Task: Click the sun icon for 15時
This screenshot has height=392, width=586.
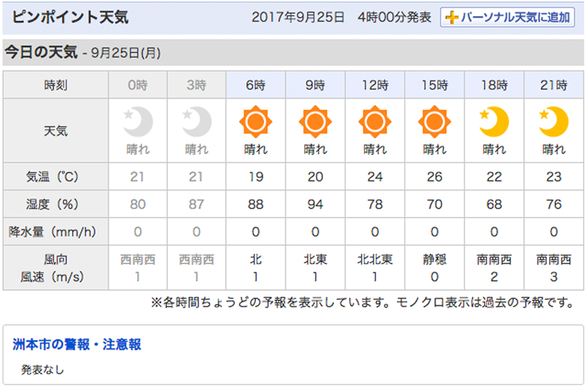Action: pos(434,122)
